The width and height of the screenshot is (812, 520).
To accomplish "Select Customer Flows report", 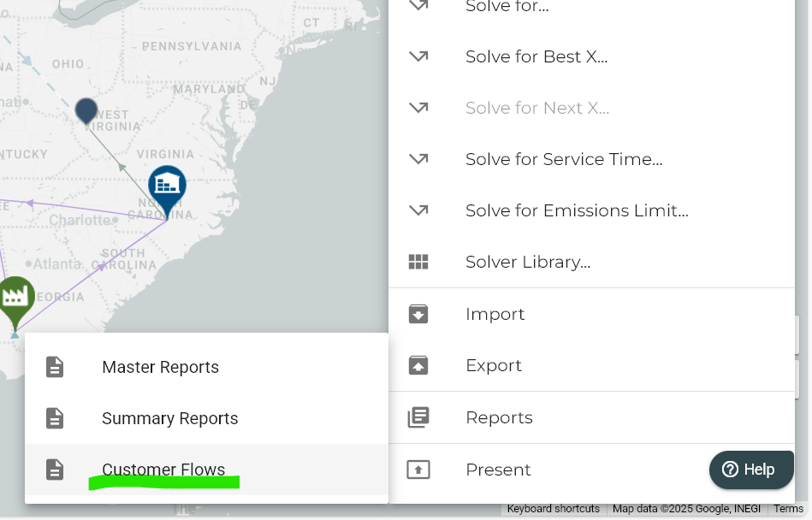I will point(163,470).
